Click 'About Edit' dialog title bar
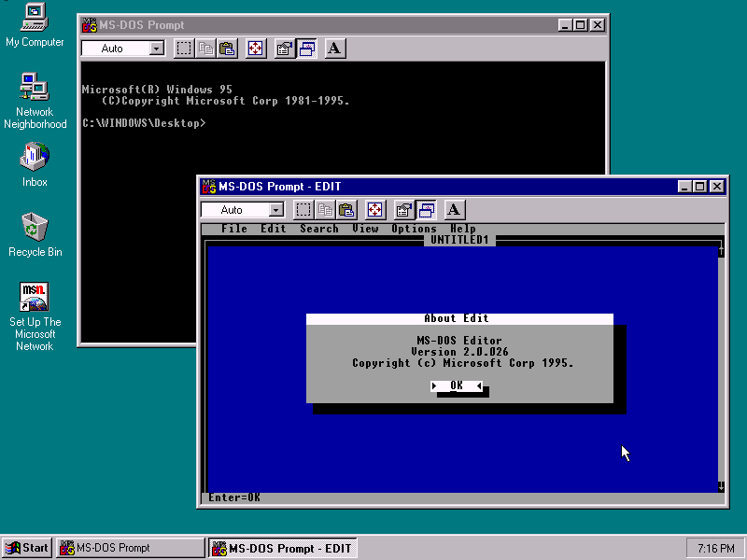The width and height of the screenshot is (747, 560). (x=459, y=318)
